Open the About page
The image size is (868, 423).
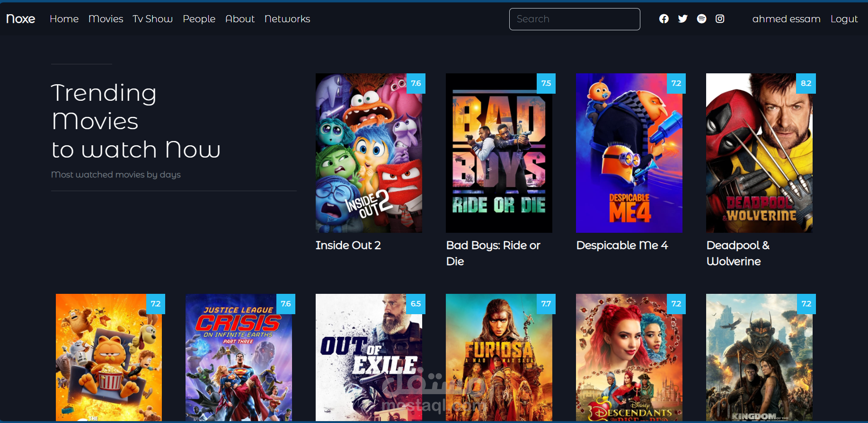tap(240, 19)
